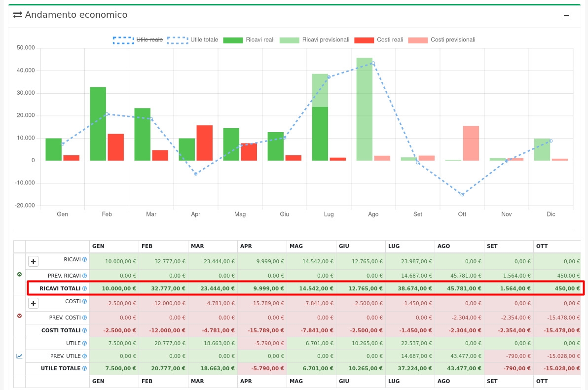The width and height of the screenshot is (588, 390).
Task: Click the red down-arrow costs section icon
Action: point(20,316)
